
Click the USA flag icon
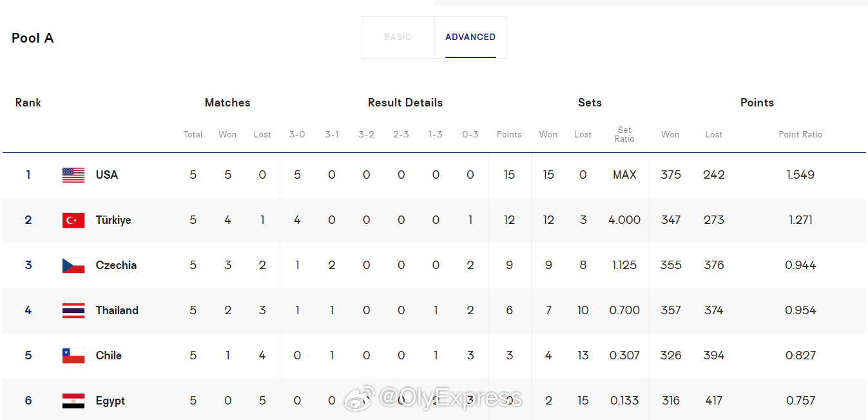[73, 175]
